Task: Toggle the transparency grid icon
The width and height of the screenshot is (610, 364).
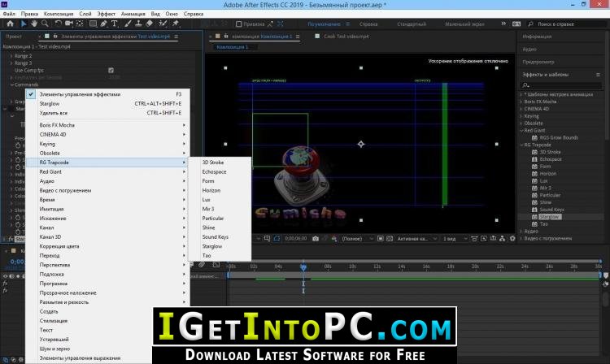Action: tap(390, 239)
